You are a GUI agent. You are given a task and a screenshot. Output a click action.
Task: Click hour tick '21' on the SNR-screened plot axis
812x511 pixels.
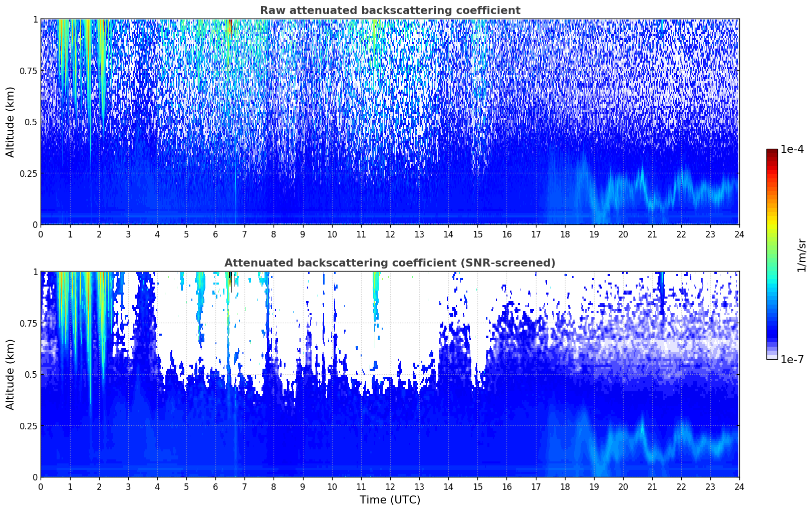click(652, 486)
